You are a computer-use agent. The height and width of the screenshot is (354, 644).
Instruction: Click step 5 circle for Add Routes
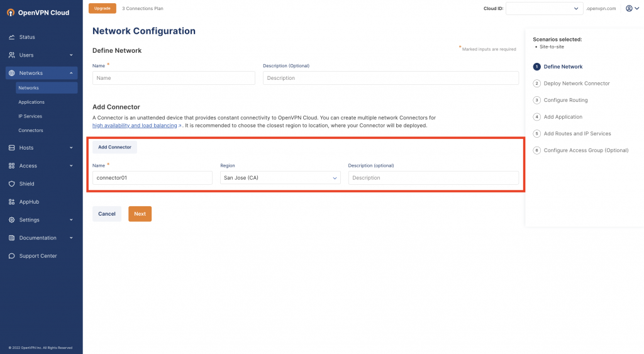point(537,133)
